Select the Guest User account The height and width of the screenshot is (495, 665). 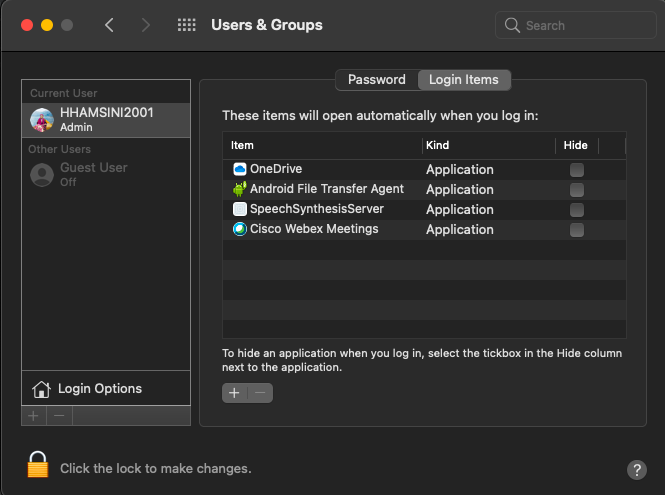point(93,174)
